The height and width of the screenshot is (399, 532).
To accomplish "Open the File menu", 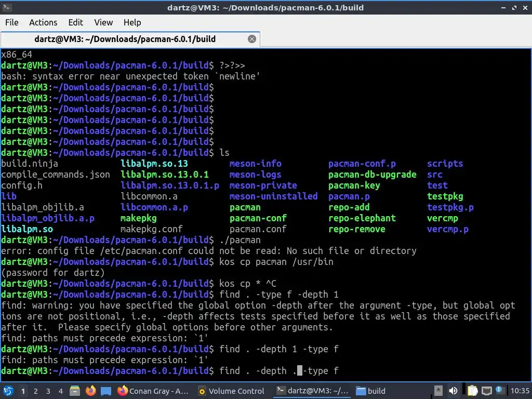I will point(12,22).
